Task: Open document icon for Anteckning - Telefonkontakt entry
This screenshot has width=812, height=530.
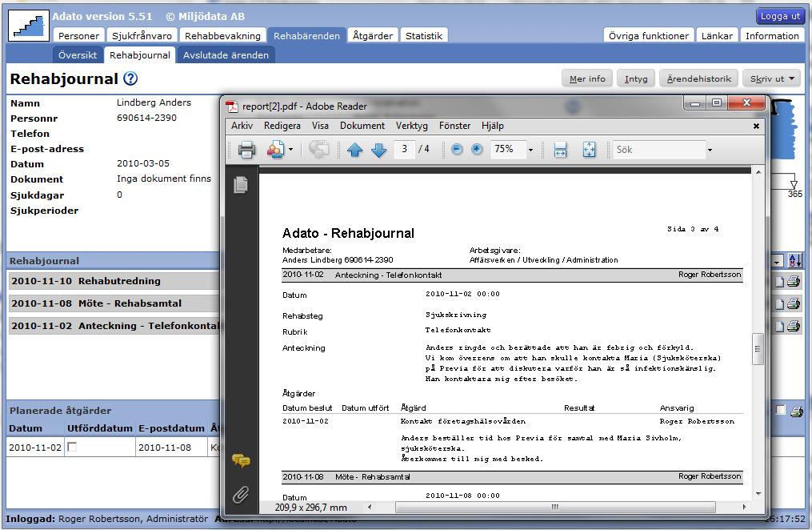Action: (779, 327)
